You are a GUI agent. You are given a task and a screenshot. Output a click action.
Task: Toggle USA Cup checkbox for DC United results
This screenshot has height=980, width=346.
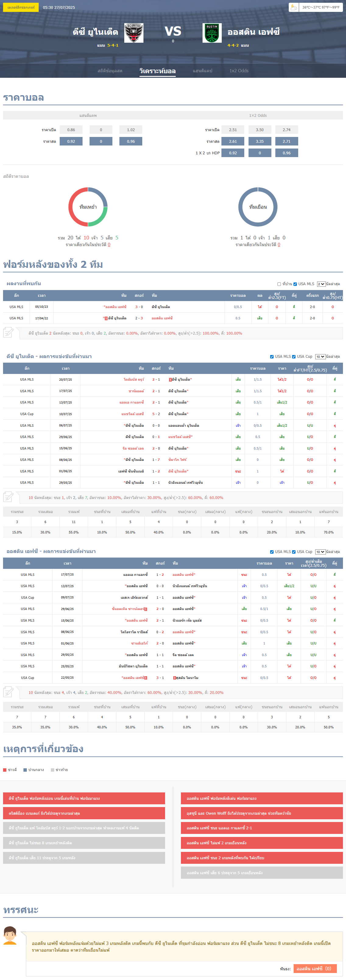point(294,357)
